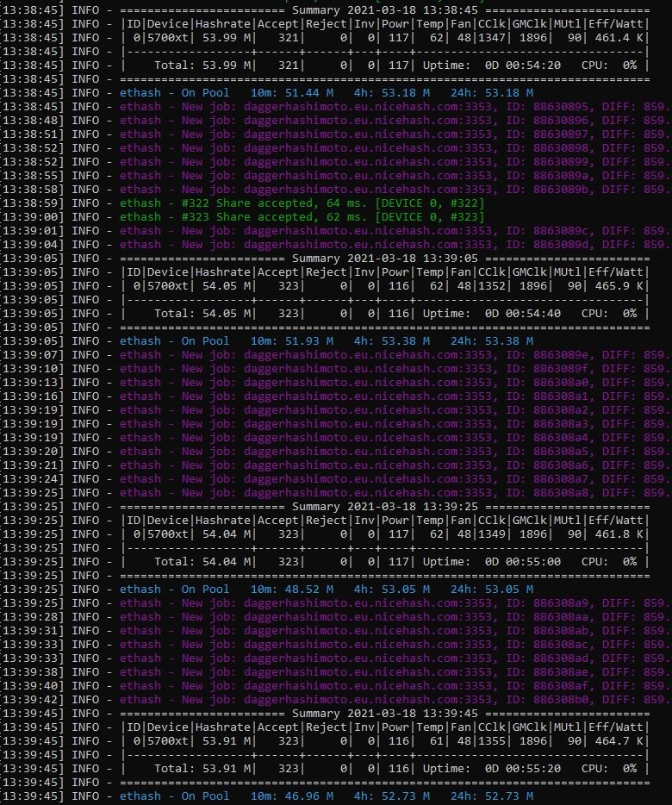The image size is (672, 805).
Task: Click the uptime value '0D 00:54:20'
Action: (x=523, y=66)
